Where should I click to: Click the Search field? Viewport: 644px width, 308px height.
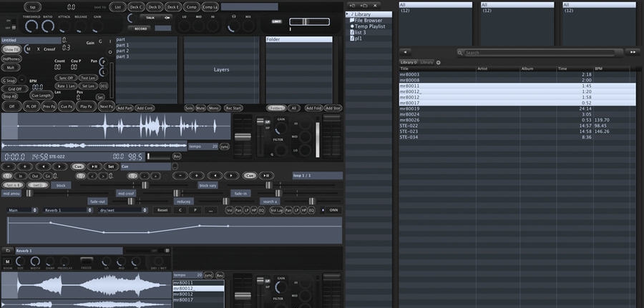540,52
